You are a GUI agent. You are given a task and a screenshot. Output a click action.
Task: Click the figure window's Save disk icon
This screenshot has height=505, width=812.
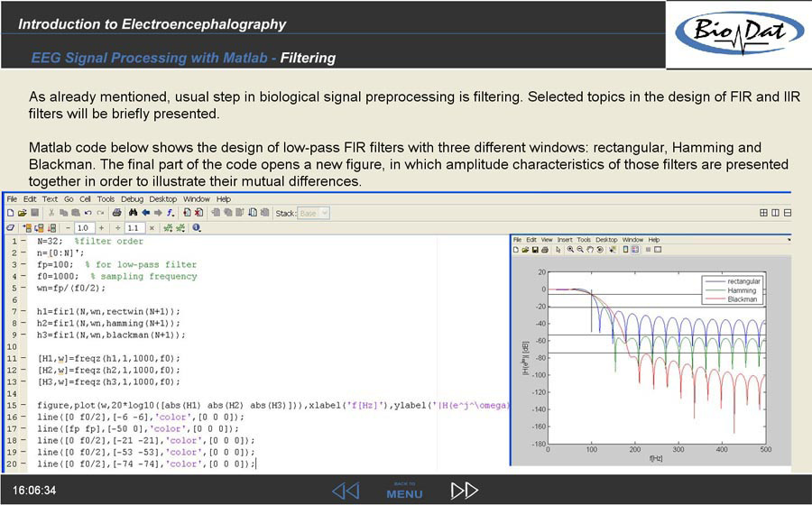click(x=535, y=250)
